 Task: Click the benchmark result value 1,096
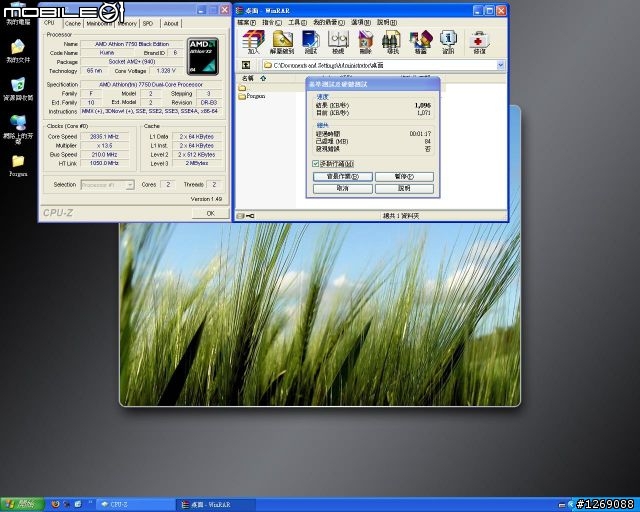[x=423, y=105]
